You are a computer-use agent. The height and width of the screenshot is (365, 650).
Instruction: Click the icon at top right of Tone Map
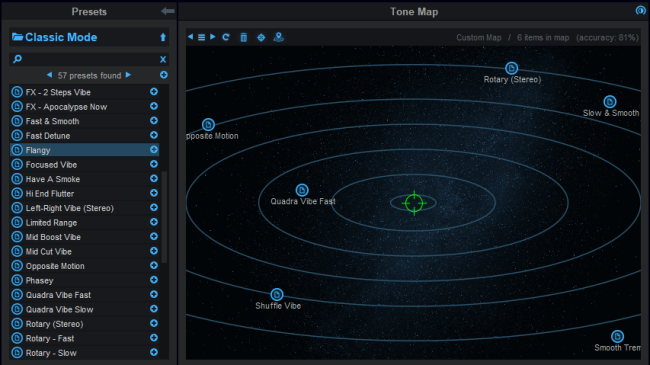640,10
